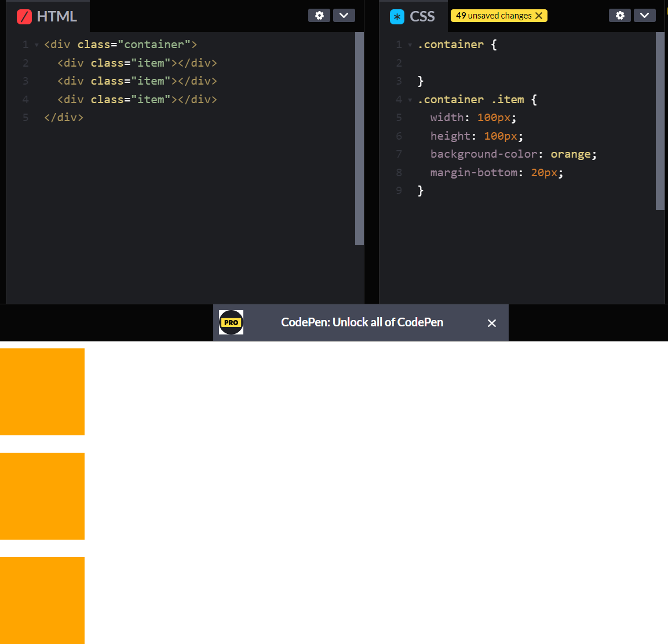Expand HTML editor options dropdown chevron

click(344, 16)
